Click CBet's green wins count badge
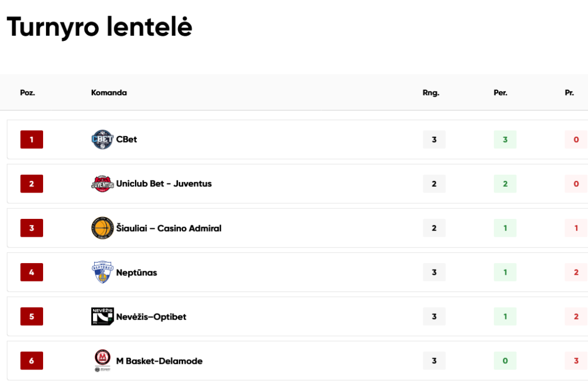Image resolution: width=588 pixels, height=389 pixels. tap(505, 140)
